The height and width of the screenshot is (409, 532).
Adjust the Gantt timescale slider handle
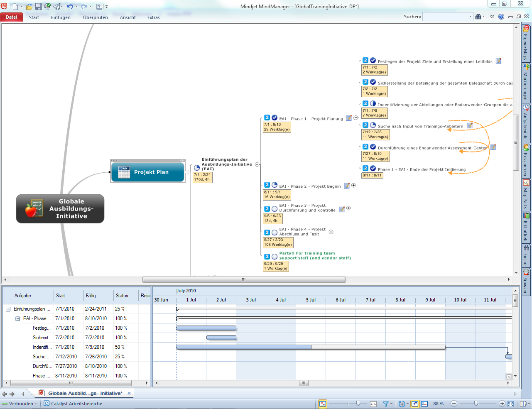point(358,403)
